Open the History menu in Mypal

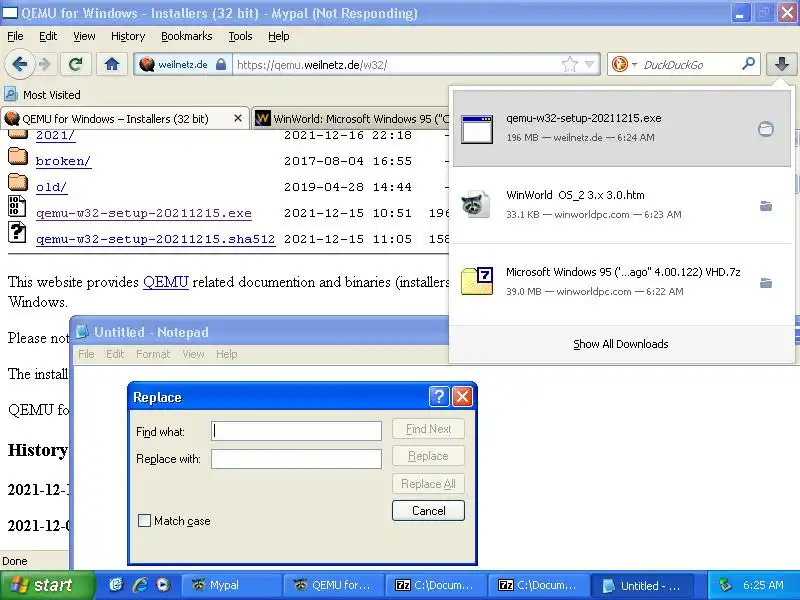128,36
